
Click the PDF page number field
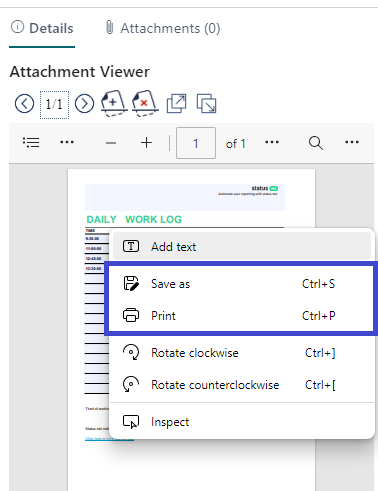(x=196, y=143)
